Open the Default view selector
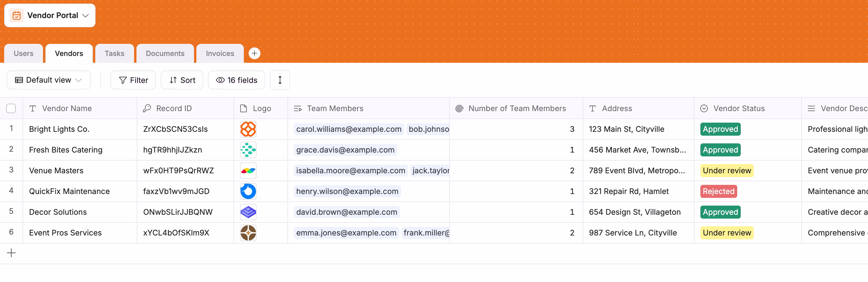 48,80
